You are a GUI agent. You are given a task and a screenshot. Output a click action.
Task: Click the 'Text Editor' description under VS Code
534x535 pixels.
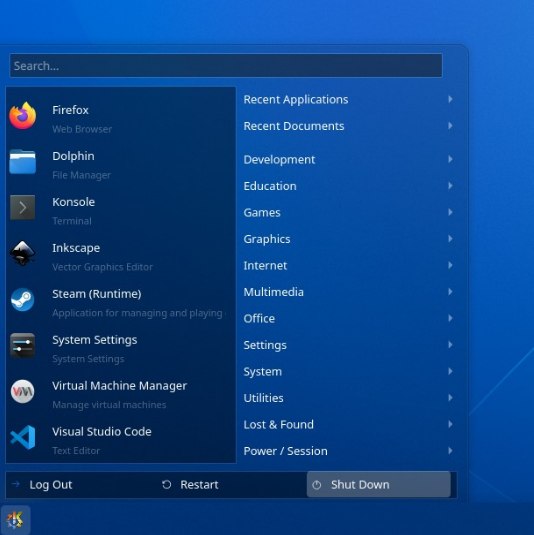click(x=76, y=451)
